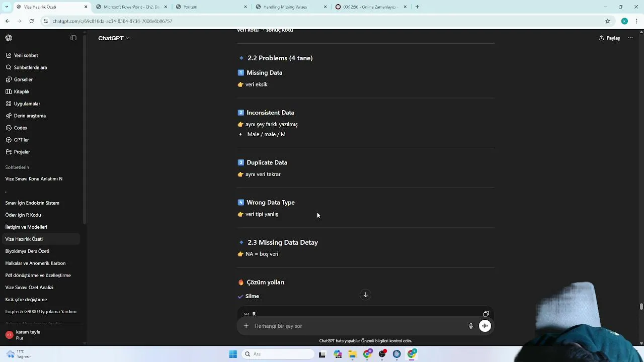Screen dimensions: 644x362
Task: Open the tab search dropdown arrow
Action: point(6,7)
